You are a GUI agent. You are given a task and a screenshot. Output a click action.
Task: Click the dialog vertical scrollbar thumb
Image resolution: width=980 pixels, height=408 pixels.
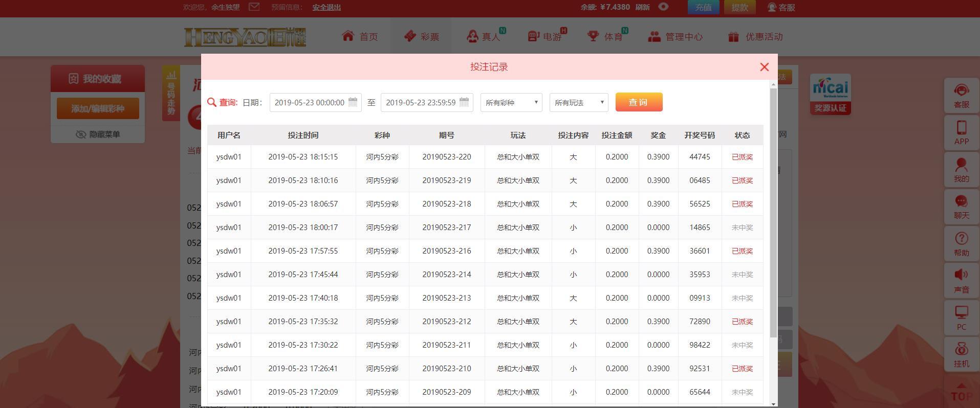(x=773, y=212)
